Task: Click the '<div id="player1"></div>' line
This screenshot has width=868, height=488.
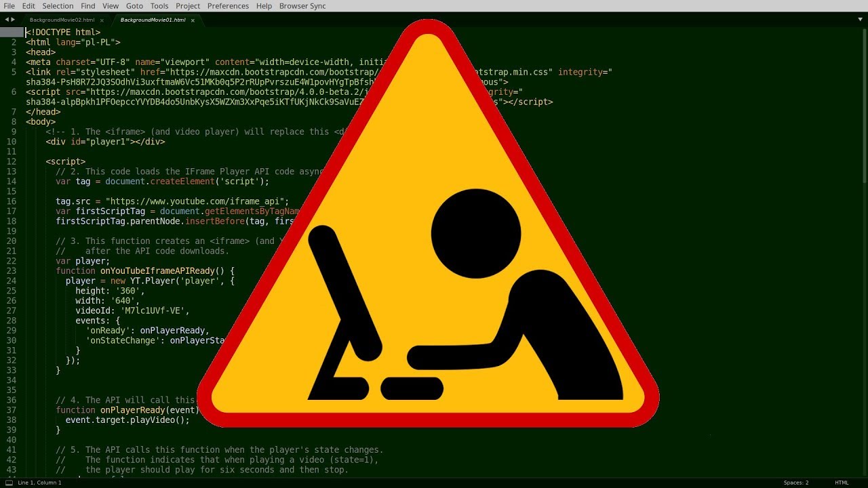Action: pyautogui.click(x=105, y=142)
